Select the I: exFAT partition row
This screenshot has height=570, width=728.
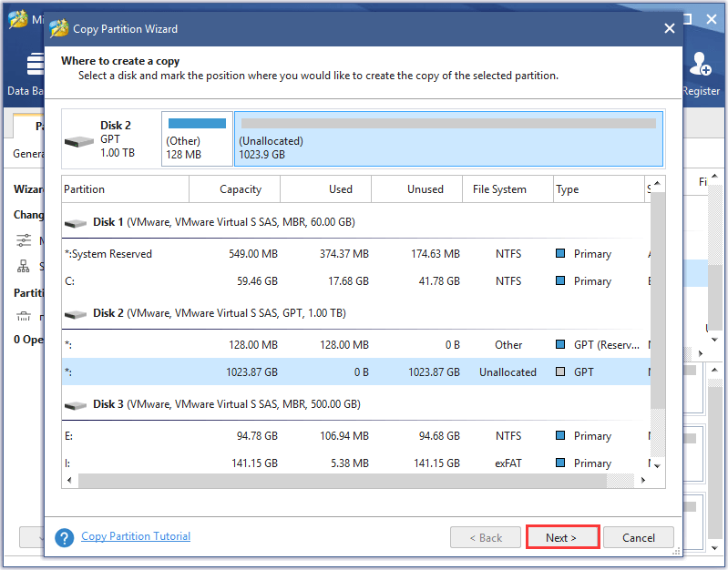(x=355, y=463)
